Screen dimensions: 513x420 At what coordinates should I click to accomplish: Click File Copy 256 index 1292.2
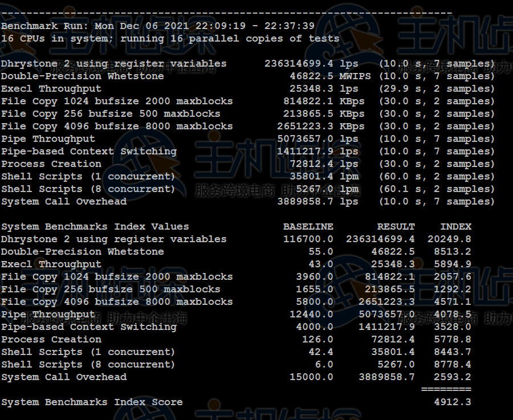pyautogui.click(x=453, y=289)
